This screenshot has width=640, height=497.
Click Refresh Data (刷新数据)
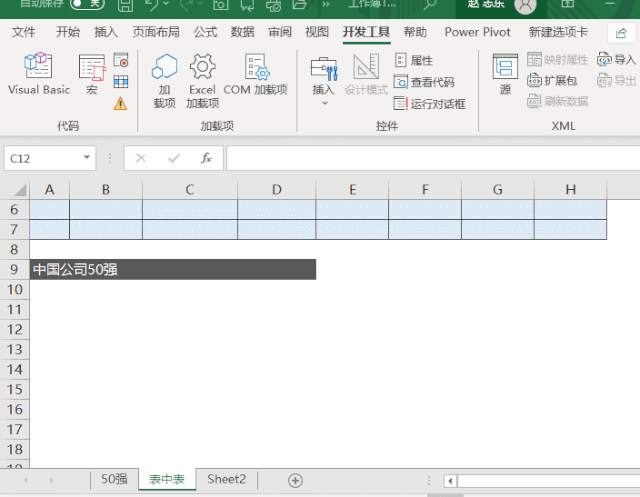pos(557,101)
